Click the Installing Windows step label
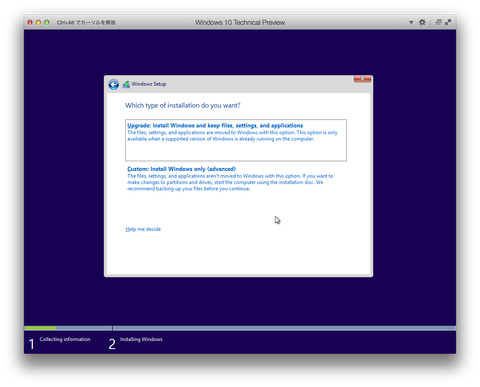The image size is (480, 387). coord(141,339)
